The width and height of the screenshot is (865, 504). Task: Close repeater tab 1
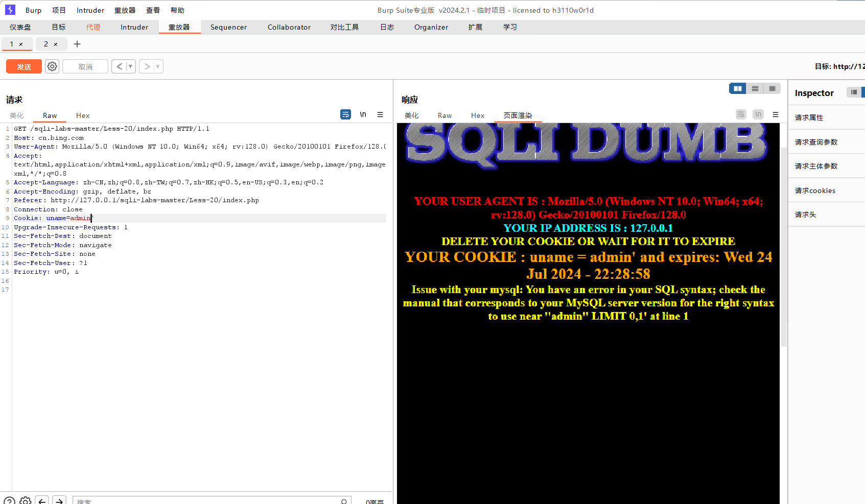(x=21, y=44)
